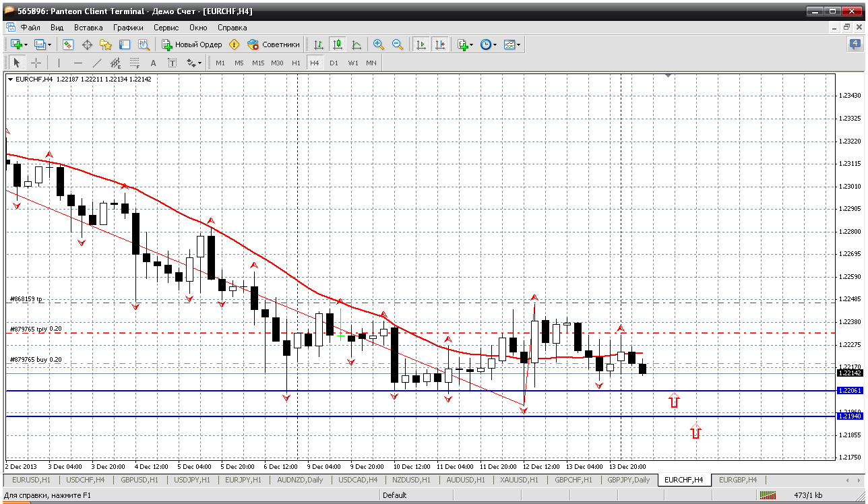868x504 pixels.
Task: Toggle chart auto scroll
Action: click(x=421, y=44)
